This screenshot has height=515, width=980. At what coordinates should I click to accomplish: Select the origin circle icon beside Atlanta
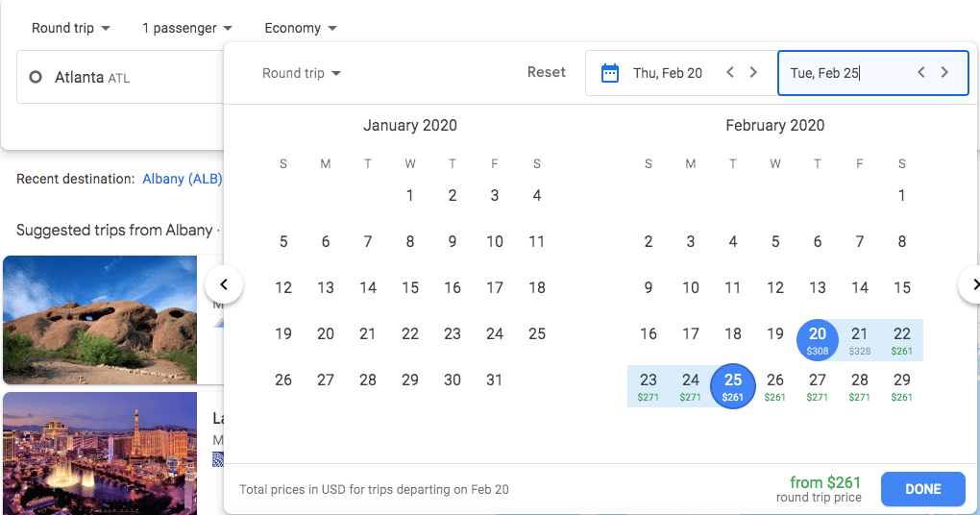point(36,77)
